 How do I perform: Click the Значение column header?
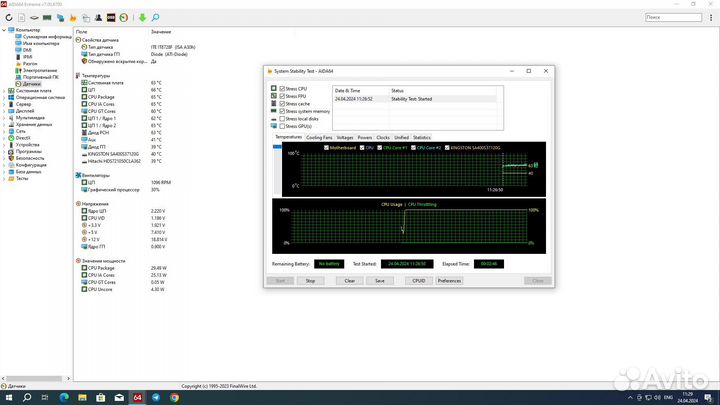point(161,32)
